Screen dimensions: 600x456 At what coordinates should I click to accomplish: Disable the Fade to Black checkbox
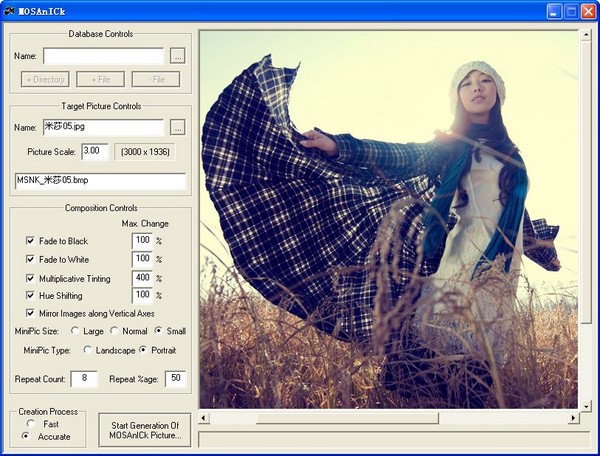click(31, 241)
